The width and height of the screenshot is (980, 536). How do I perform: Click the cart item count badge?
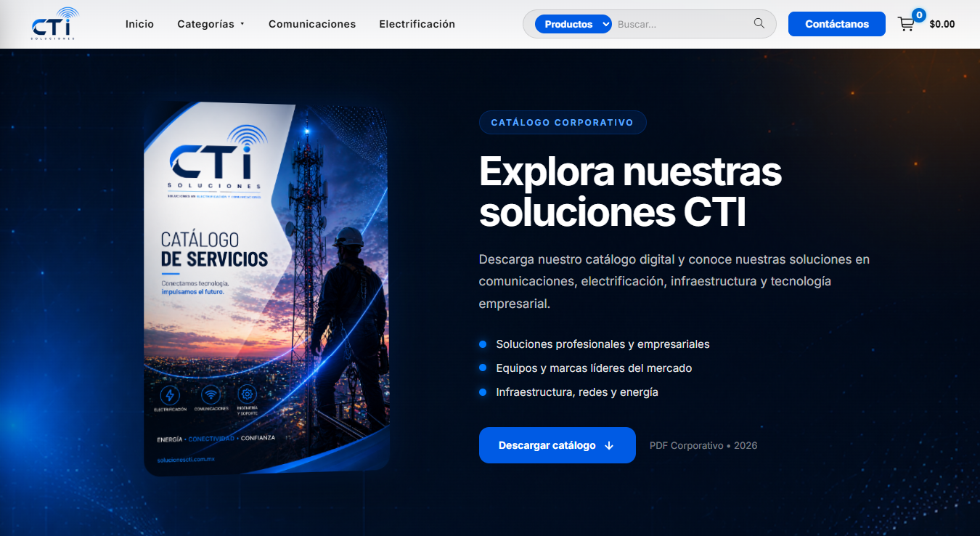(x=919, y=15)
